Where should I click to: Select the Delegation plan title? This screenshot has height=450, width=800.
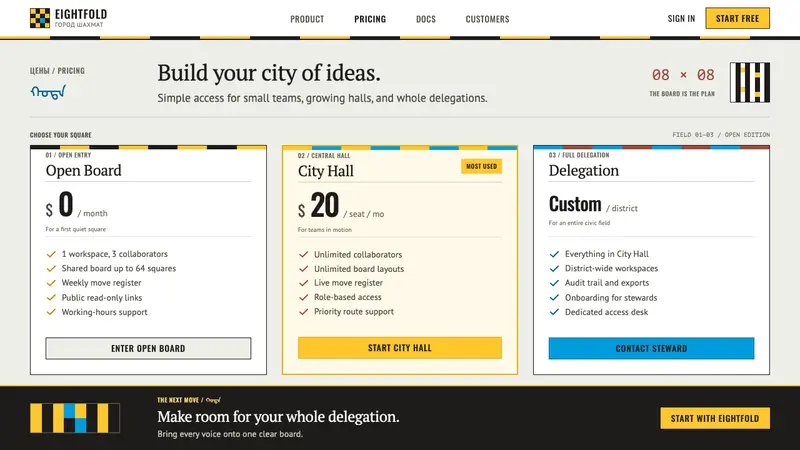point(584,170)
